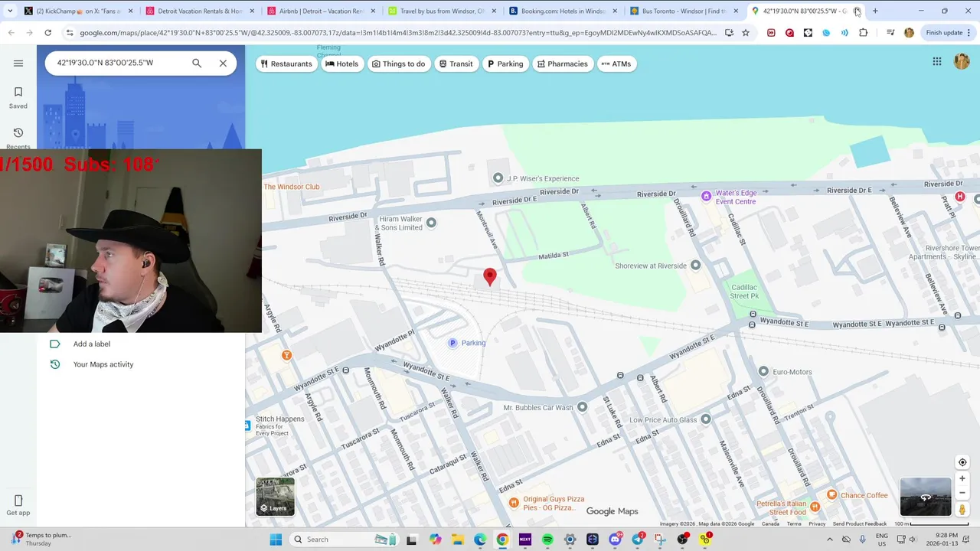980x551 pixels.
Task: Click the J.P. Wiser's Experience marker
Action: click(x=498, y=178)
